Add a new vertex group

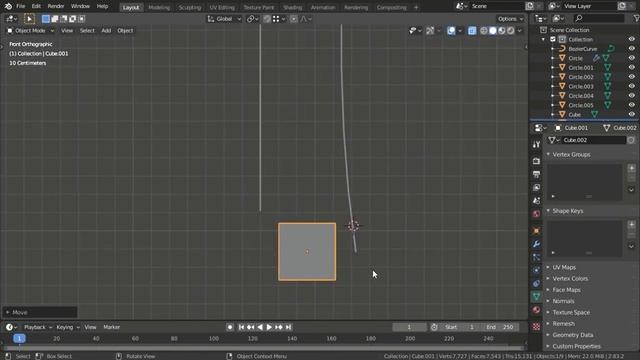click(631, 168)
